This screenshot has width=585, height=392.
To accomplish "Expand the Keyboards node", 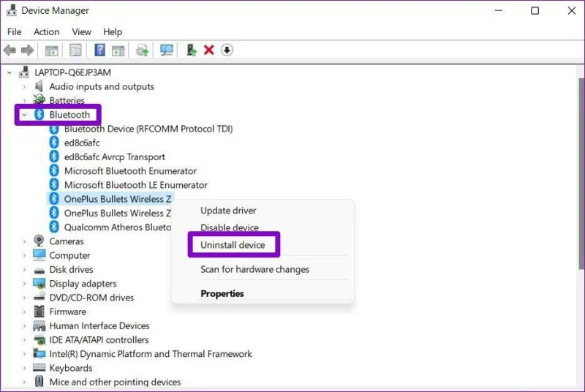I will [24, 368].
